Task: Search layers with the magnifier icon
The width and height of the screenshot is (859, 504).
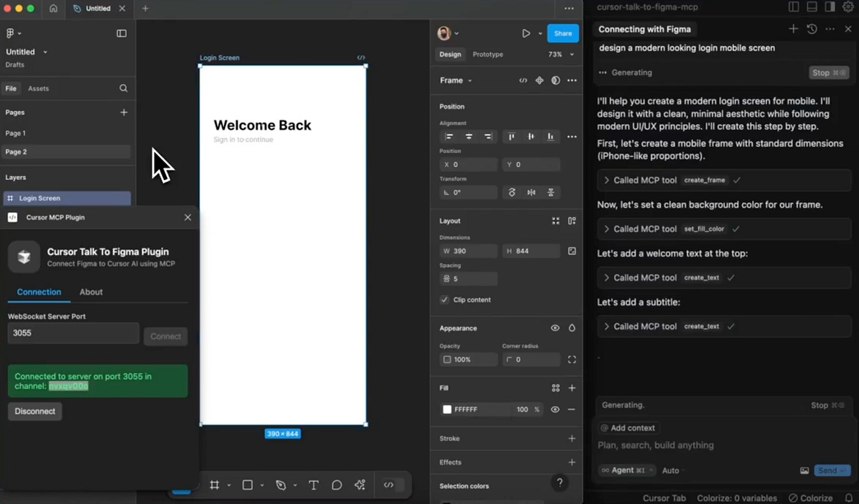Action: [x=123, y=88]
